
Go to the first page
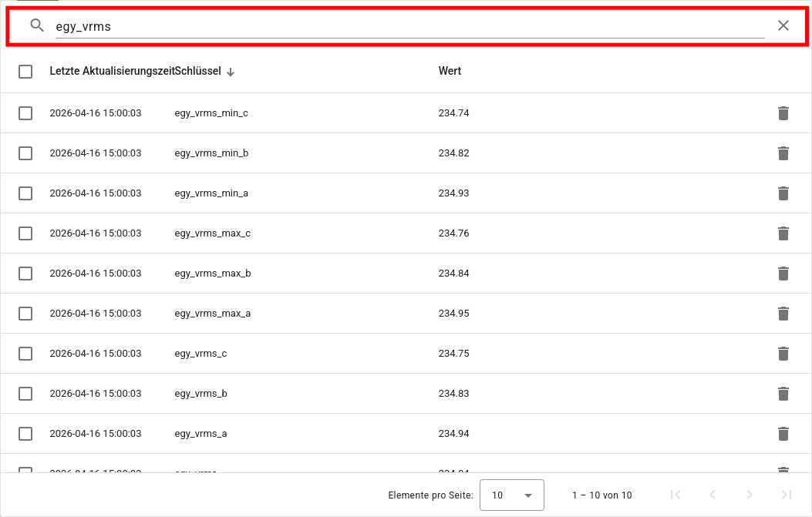click(x=676, y=495)
